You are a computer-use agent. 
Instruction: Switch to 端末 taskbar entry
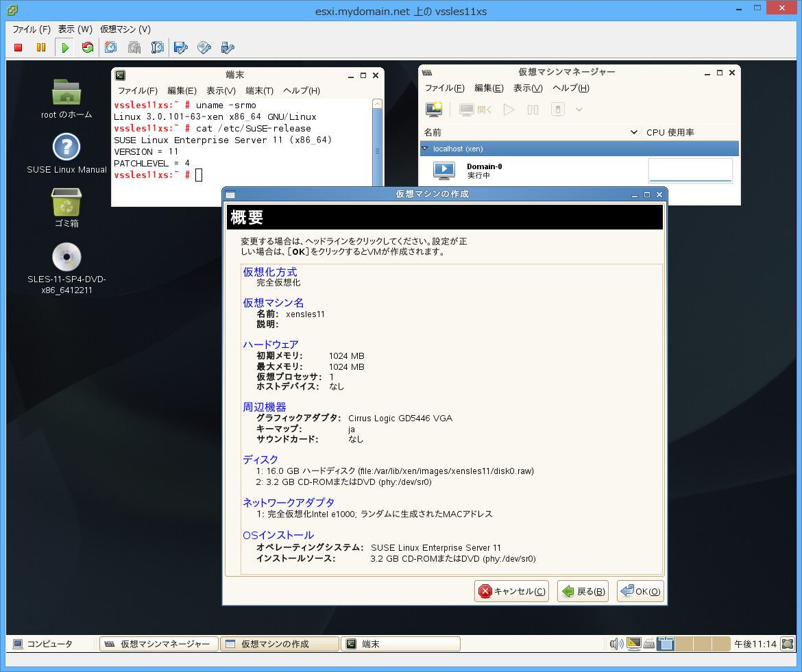(x=400, y=644)
